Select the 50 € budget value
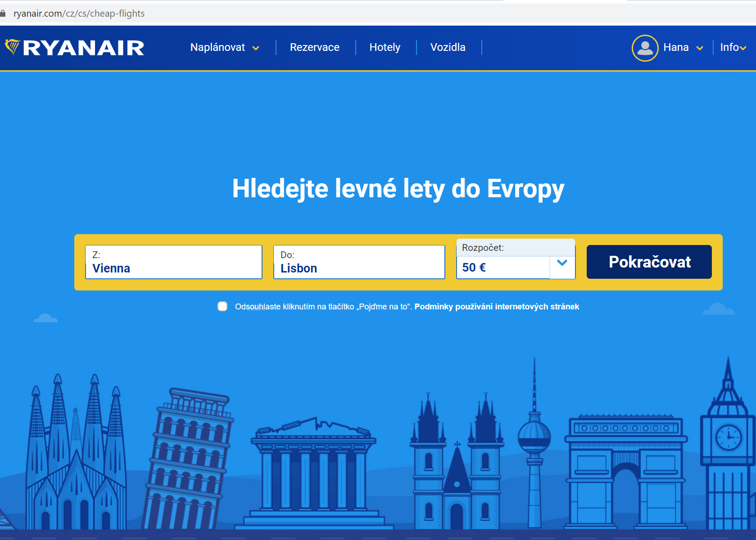Screen dimensions: 756x540 474,268
